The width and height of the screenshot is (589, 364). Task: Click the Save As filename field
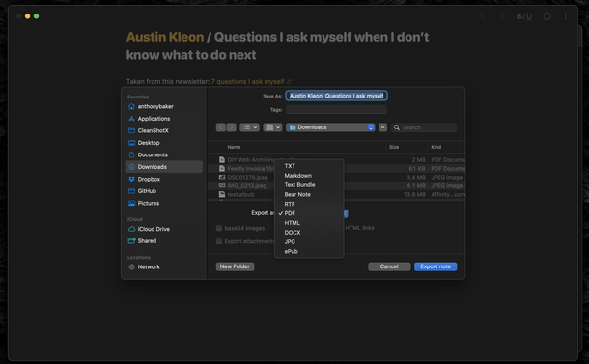[x=337, y=96]
